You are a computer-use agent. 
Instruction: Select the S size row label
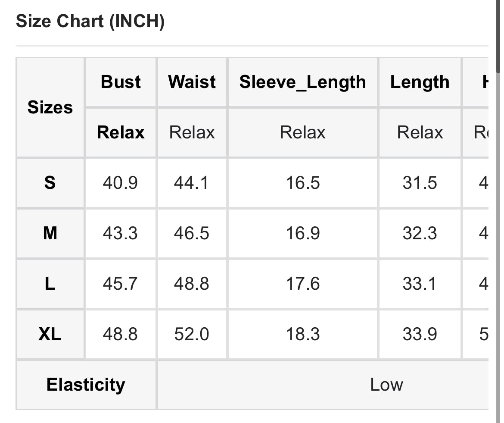tap(50, 183)
